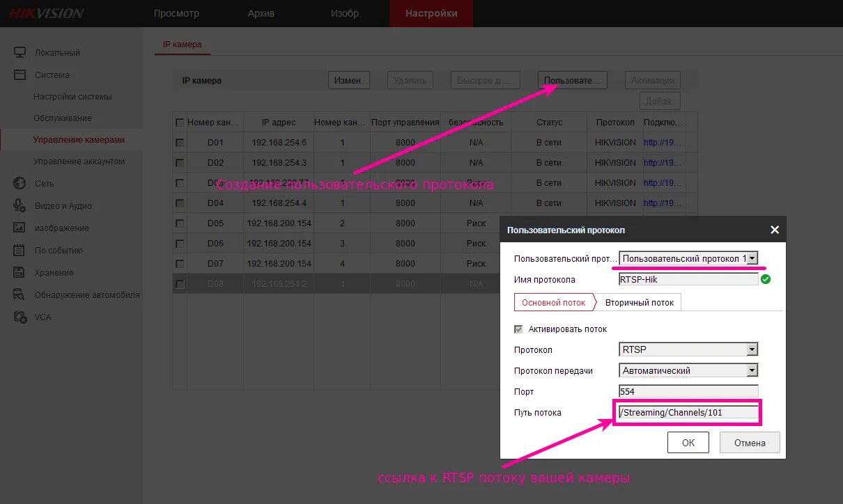Click the Быстрое д... button
The width and height of the screenshot is (843, 504).
[484, 80]
